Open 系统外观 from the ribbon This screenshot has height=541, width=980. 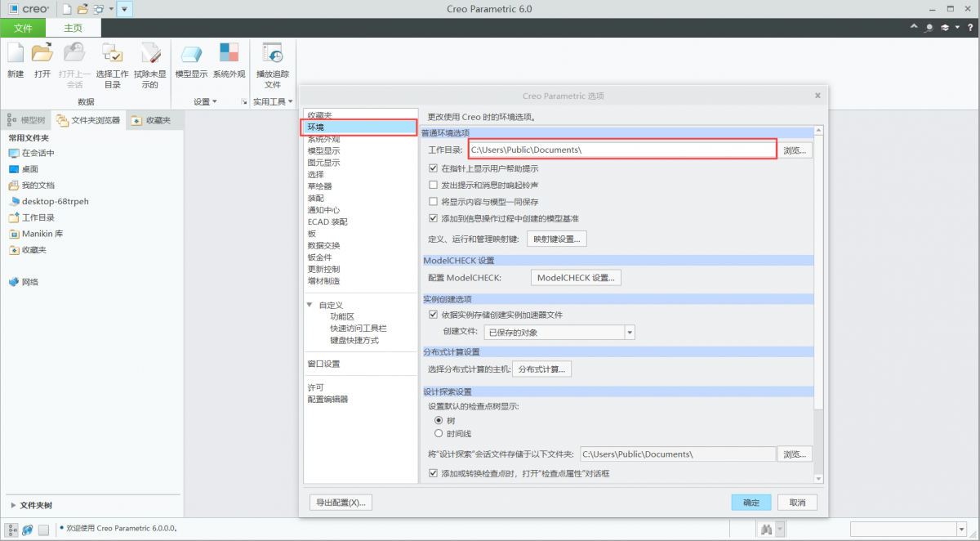(x=229, y=53)
